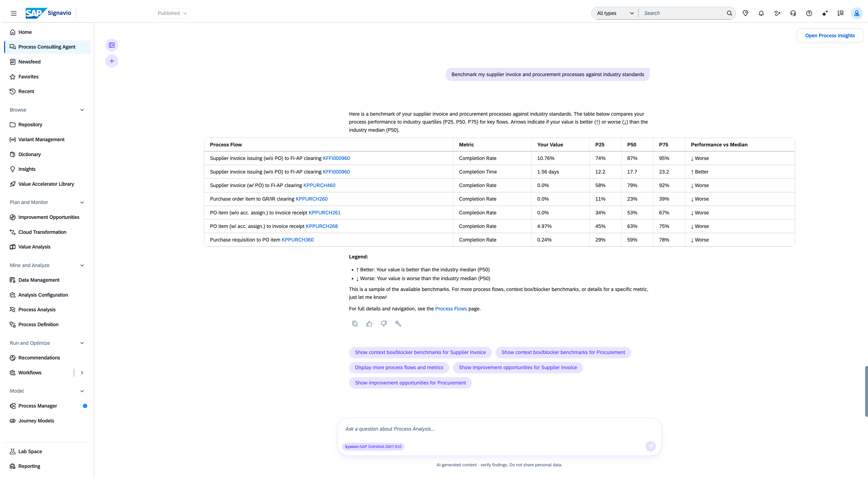
Task: Open Value Accelerator Library
Action: pos(47,184)
